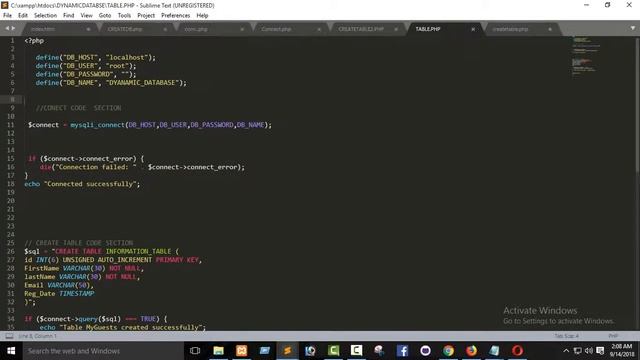The width and height of the screenshot is (640, 360).
Task: Open the Help menu
Action: 202,16
